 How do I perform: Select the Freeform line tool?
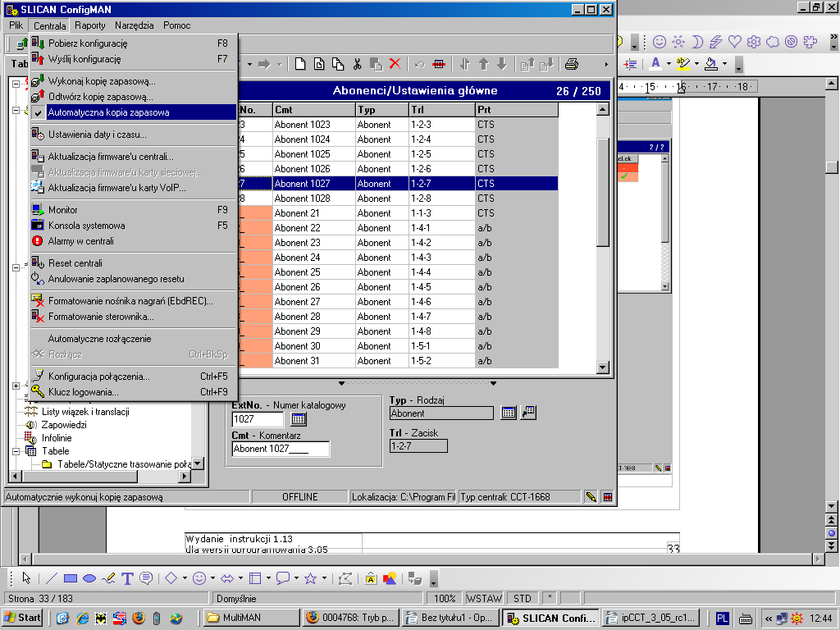coord(108,578)
